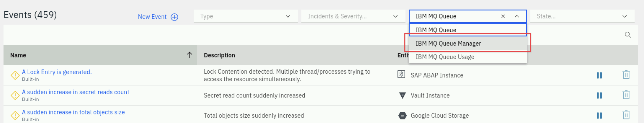Viewport: 644px width, 123px height.
Task: Open 'A sudden increase in secret reads count'
Action: pyautogui.click(x=75, y=92)
